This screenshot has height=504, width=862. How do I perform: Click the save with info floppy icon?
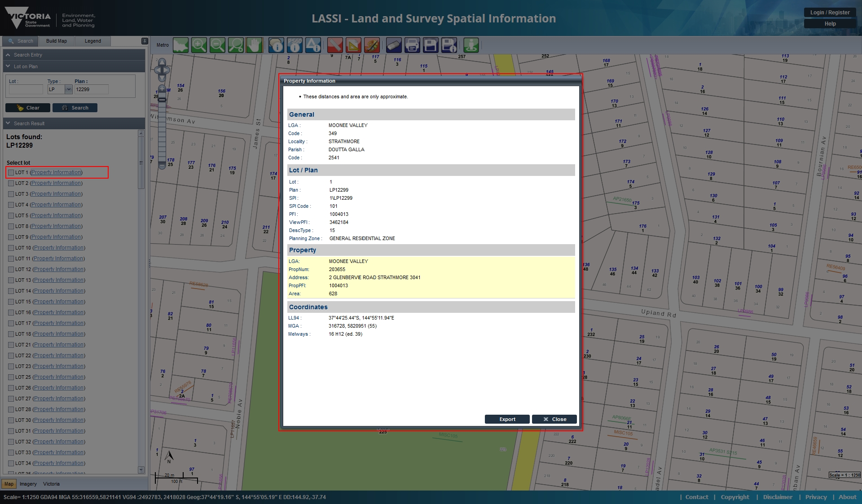pyautogui.click(x=449, y=45)
